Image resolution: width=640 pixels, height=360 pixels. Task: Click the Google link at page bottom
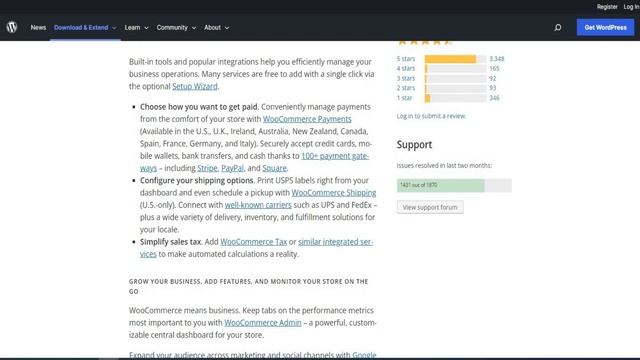[x=364, y=355]
